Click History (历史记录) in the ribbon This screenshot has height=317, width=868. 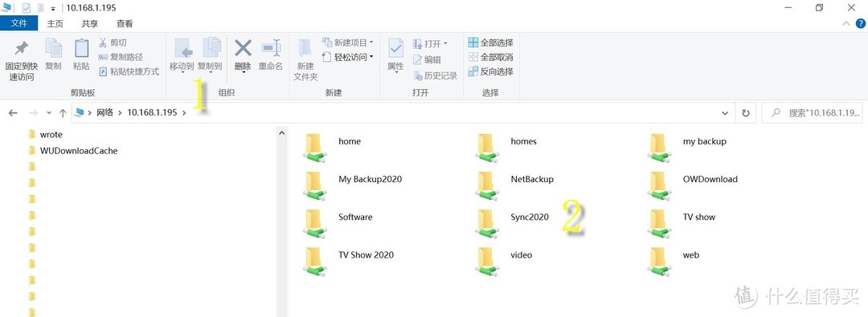click(x=435, y=75)
